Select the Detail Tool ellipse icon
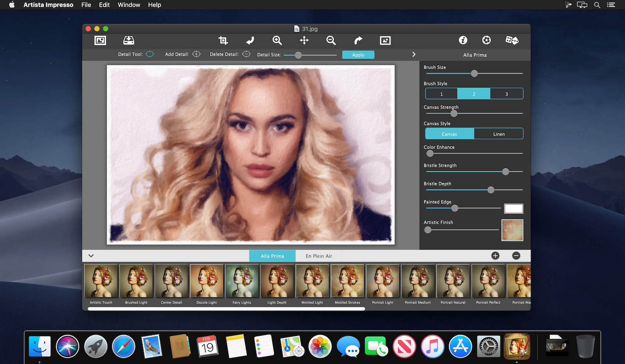Image resolution: width=625 pixels, height=364 pixels. coord(150,54)
